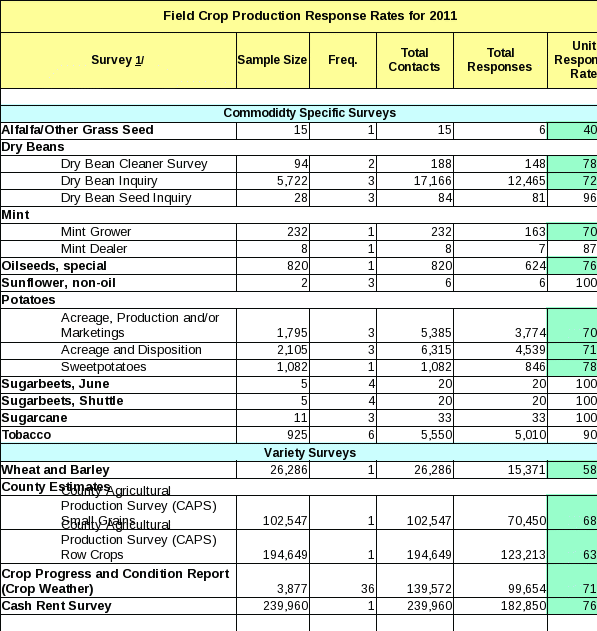Click sample size value 3,877
The width and height of the screenshot is (597, 631).
point(292,589)
